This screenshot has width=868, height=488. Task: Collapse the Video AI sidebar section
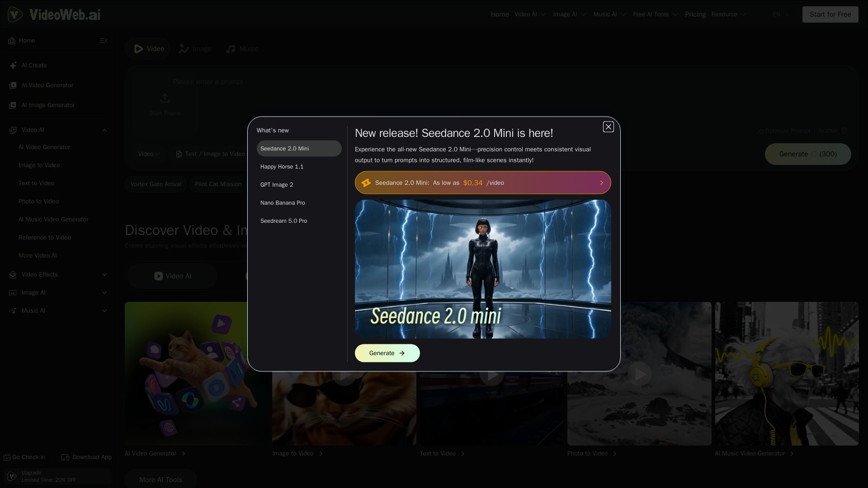coord(104,130)
